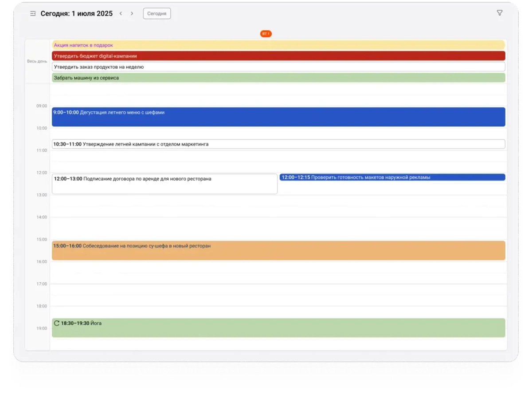
Task: Go to next day arrow
Action: (132, 14)
